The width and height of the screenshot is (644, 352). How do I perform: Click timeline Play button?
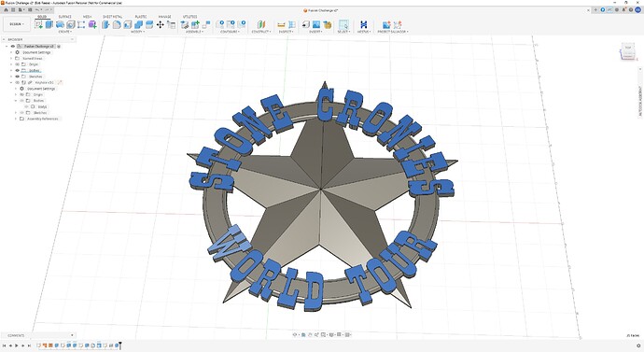tap(17, 345)
